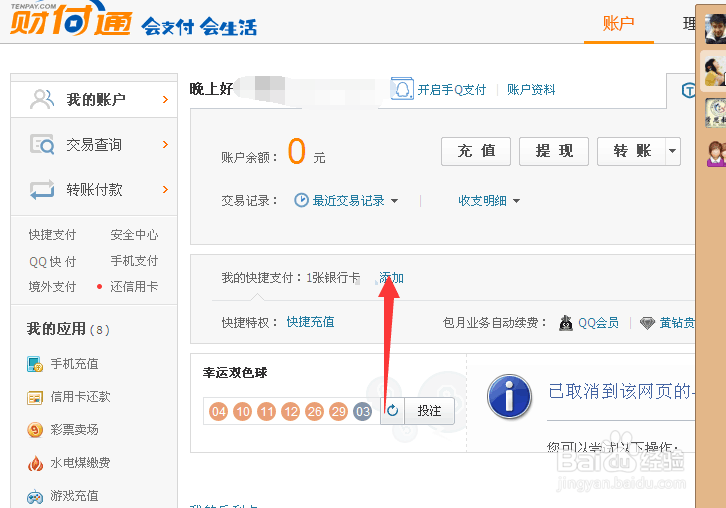Click the QQ penguin icon beside 开启手Q支付
This screenshot has height=508, width=726.
402,88
